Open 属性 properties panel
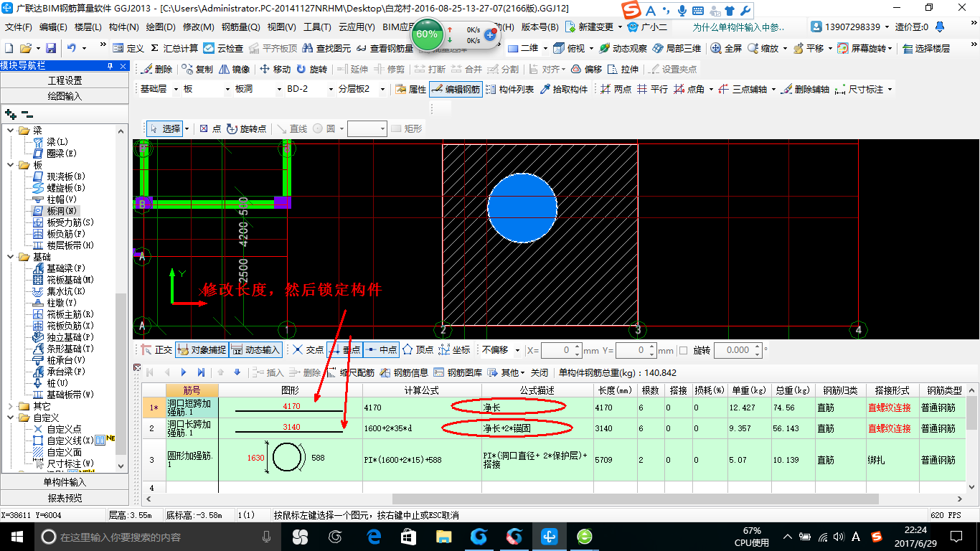This screenshot has height=551, width=980. (x=411, y=90)
